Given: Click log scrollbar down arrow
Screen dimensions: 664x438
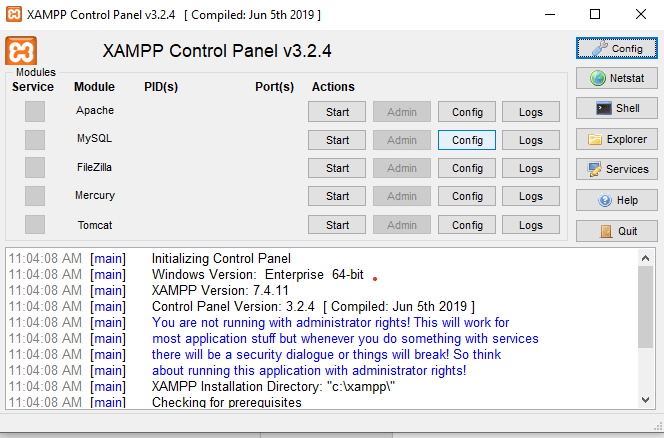Looking at the screenshot, I should coord(645,399).
